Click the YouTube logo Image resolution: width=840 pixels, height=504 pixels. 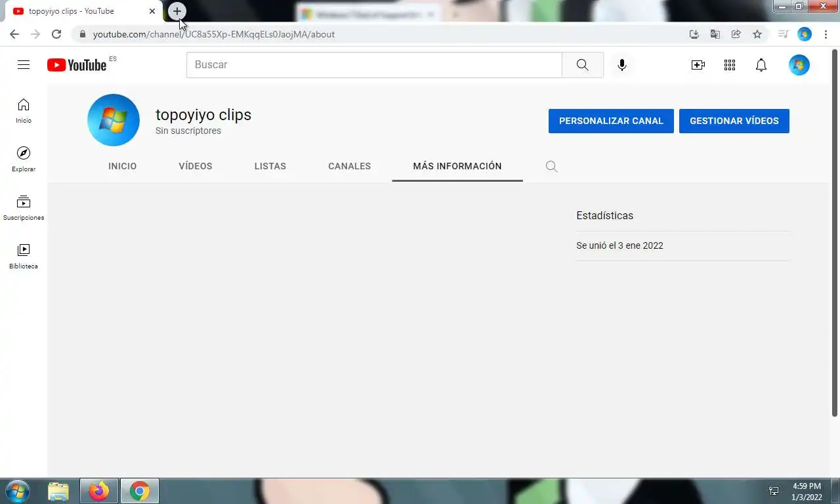[77, 64]
